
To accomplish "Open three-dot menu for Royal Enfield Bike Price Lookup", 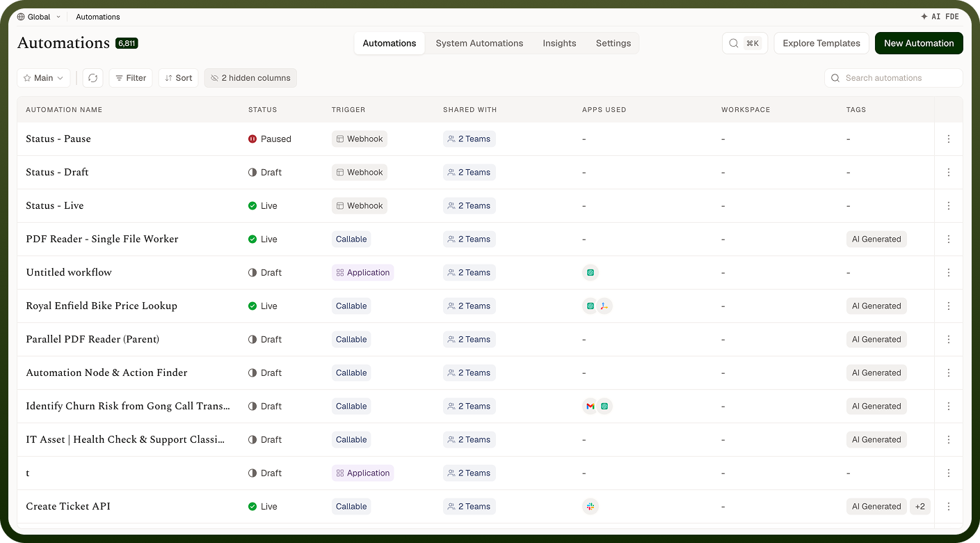I will point(949,306).
